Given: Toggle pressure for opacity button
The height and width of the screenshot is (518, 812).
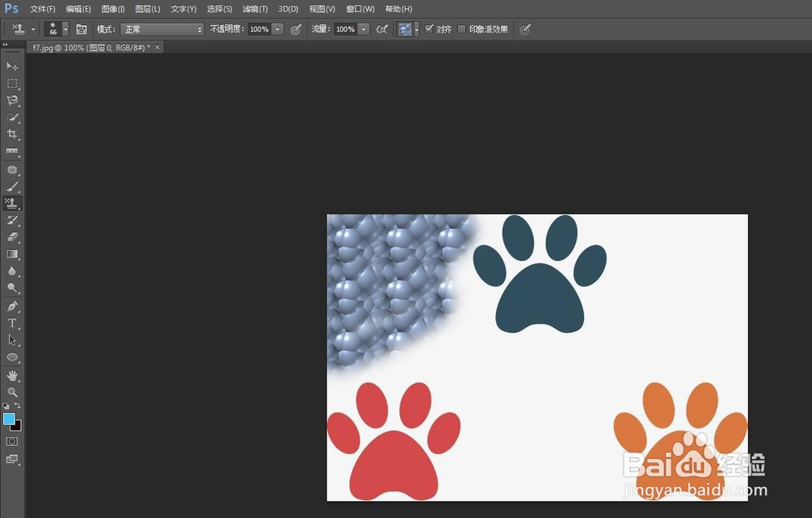Looking at the screenshot, I should tap(296, 29).
